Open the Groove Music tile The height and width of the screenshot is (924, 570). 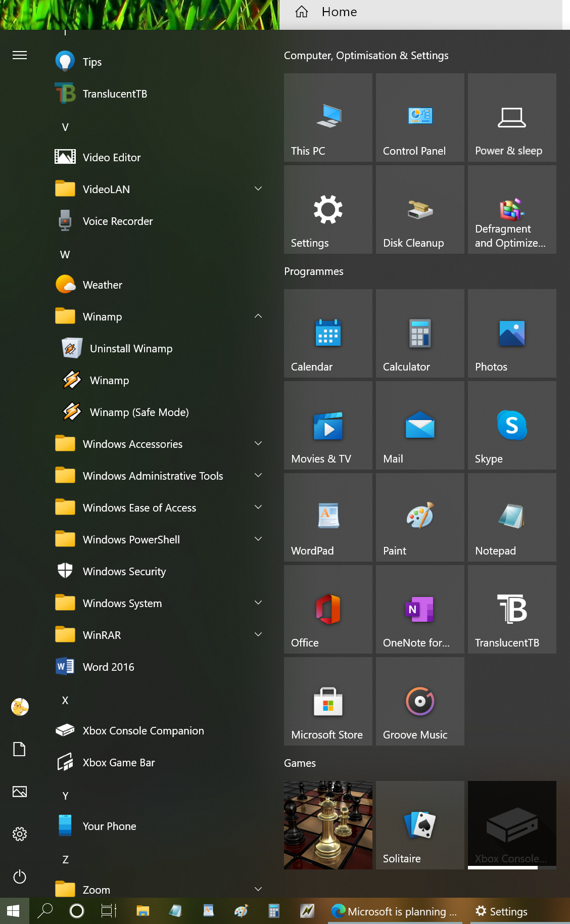420,701
